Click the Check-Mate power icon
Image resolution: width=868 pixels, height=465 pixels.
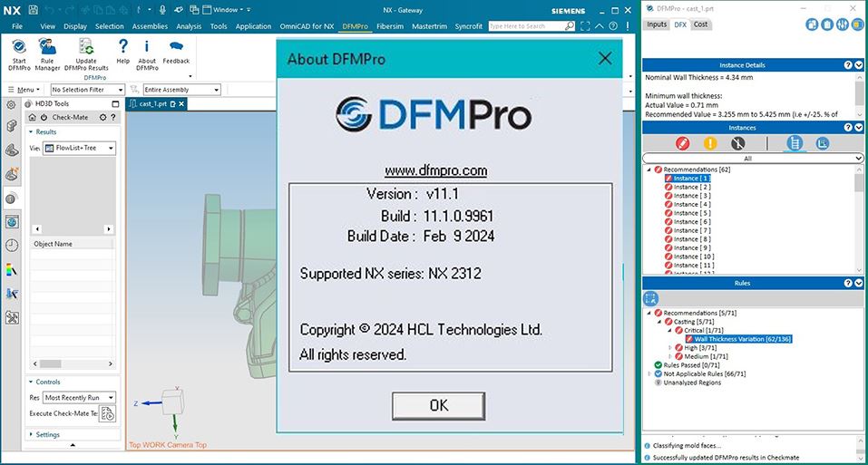tap(44, 117)
